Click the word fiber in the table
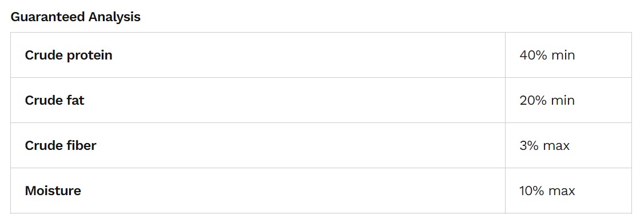Viewport: 644px width, 214px height. tap(81, 145)
